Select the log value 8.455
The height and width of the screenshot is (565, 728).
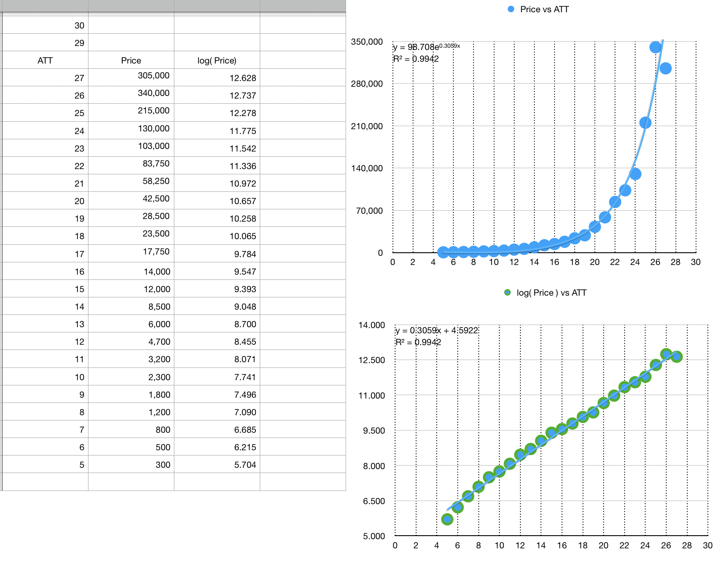point(217,341)
